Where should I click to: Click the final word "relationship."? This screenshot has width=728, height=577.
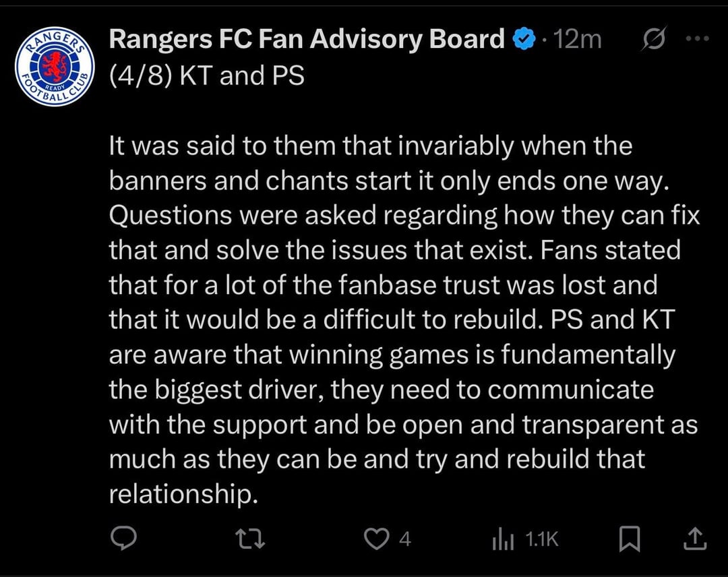[x=183, y=494]
